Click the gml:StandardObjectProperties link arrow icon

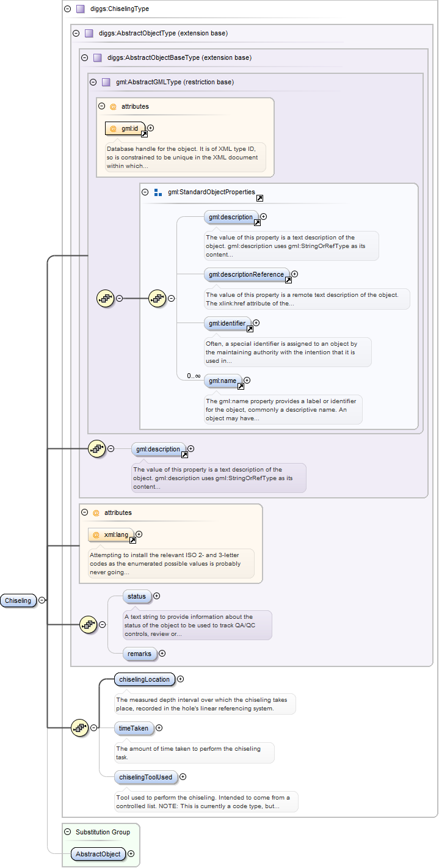(259, 199)
